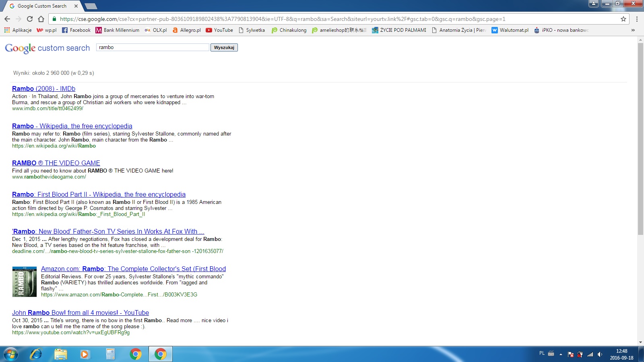Open the calculator taskbar icon
Screen dimensions: 644x362
click(110, 354)
